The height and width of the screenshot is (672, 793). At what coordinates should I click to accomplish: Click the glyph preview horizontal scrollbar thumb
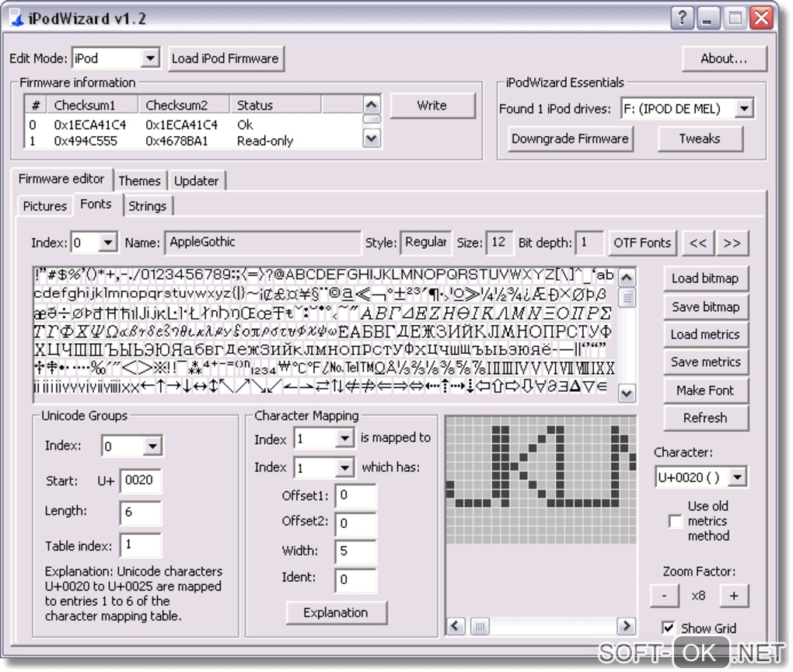tap(480, 626)
